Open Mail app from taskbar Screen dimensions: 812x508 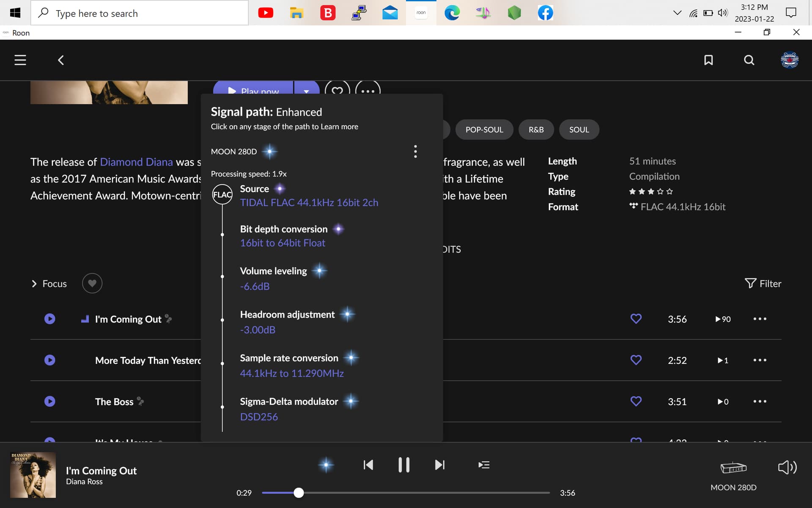pyautogui.click(x=390, y=13)
